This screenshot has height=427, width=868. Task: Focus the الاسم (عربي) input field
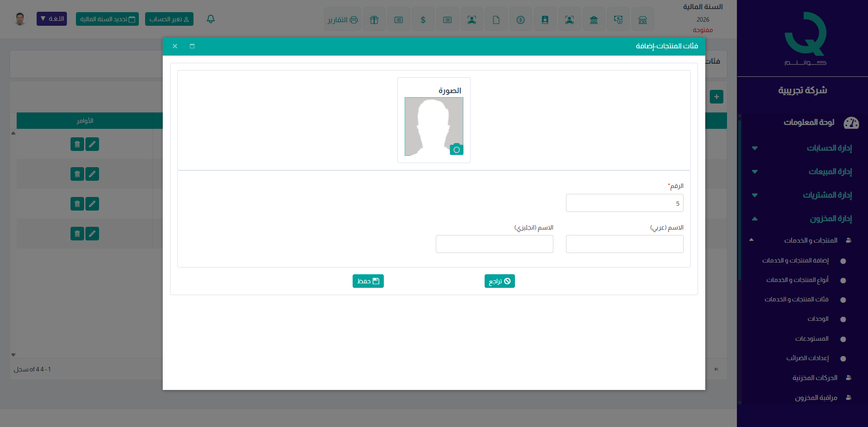[624, 244]
